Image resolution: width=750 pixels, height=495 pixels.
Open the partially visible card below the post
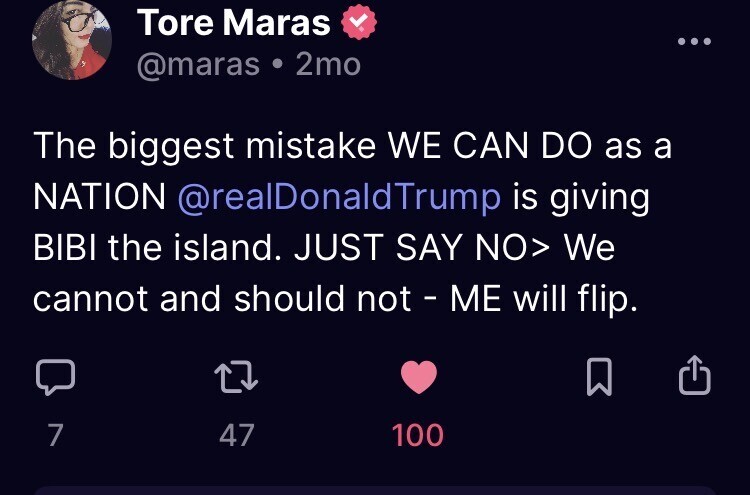[x=375, y=490]
